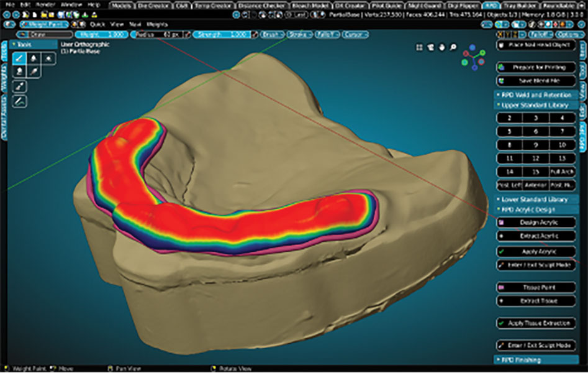Open the Render menu
Screen dimensions: 588x373
click(x=45, y=5)
